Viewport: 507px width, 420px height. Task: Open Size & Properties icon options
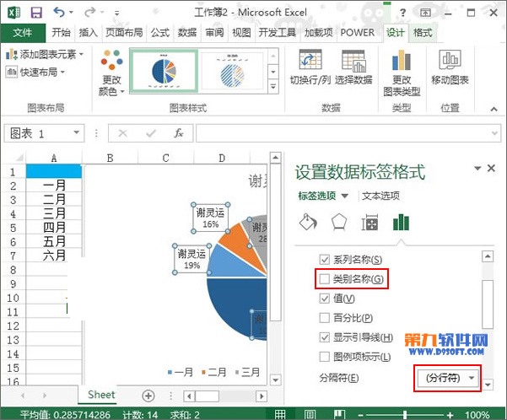point(369,223)
